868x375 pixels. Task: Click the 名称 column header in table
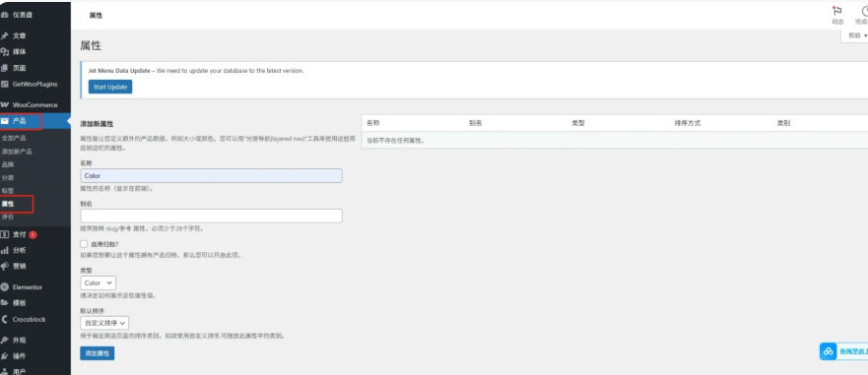click(x=372, y=123)
